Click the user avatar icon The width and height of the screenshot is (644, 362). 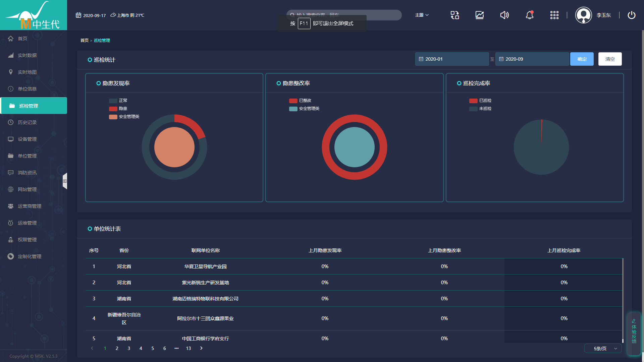(x=584, y=15)
